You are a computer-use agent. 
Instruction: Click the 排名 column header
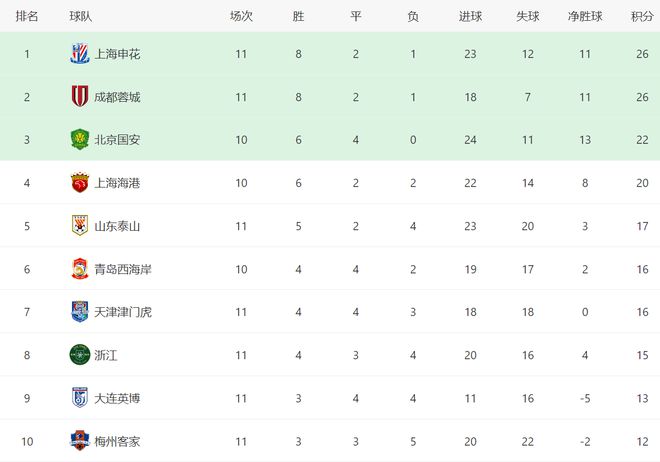click(x=27, y=16)
